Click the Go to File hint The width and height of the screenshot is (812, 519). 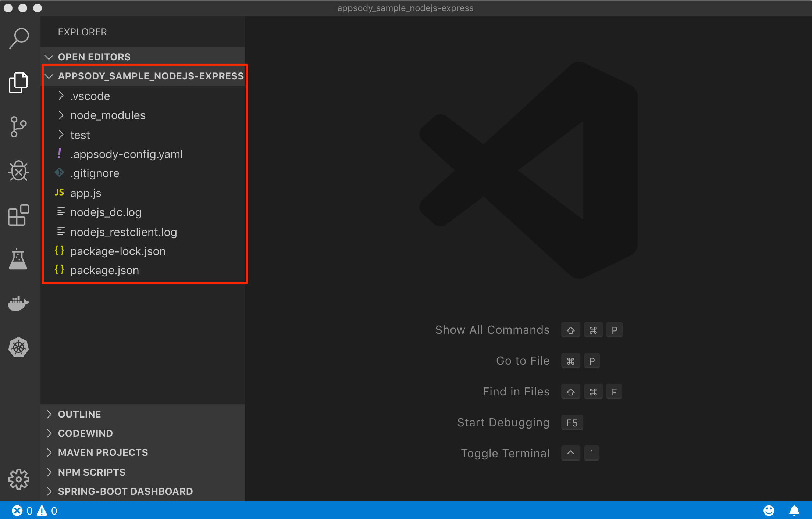coord(523,361)
